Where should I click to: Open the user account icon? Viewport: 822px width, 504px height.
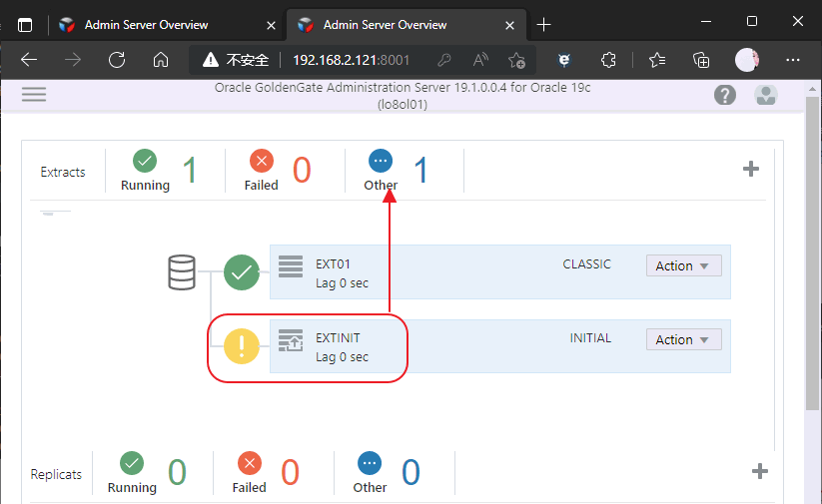(x=766, y=95)
